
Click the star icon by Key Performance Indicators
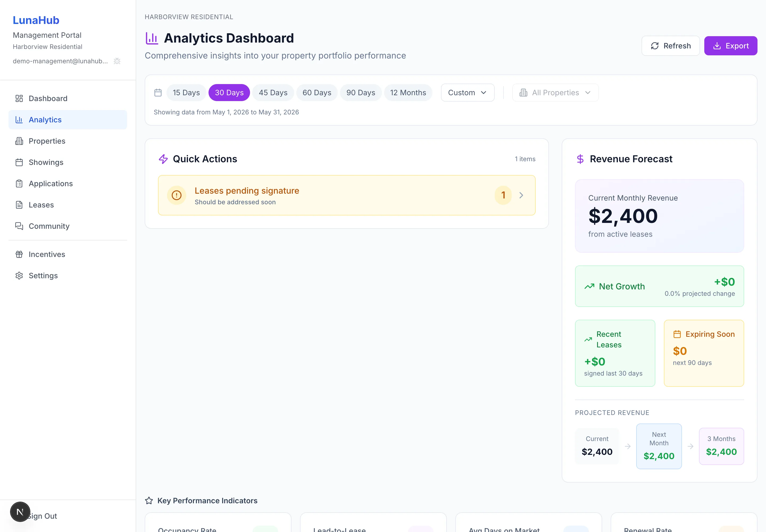tap(149, 501)
